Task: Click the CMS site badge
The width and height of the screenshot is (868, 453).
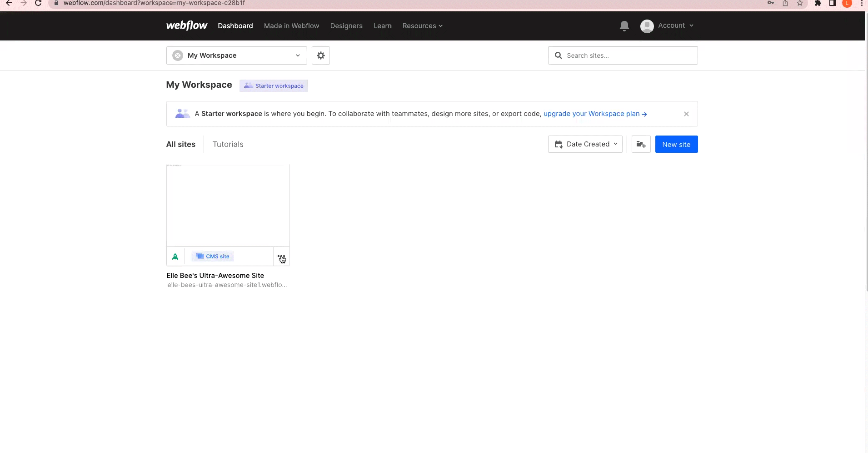Action: click(x=213, y=257)
